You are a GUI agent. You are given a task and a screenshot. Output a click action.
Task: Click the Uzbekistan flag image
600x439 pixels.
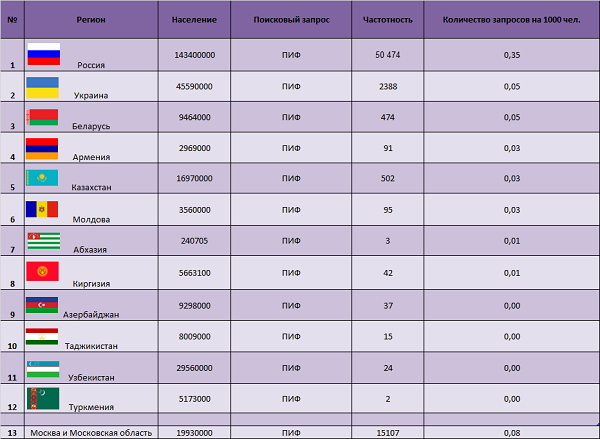(x=43, y=369)
